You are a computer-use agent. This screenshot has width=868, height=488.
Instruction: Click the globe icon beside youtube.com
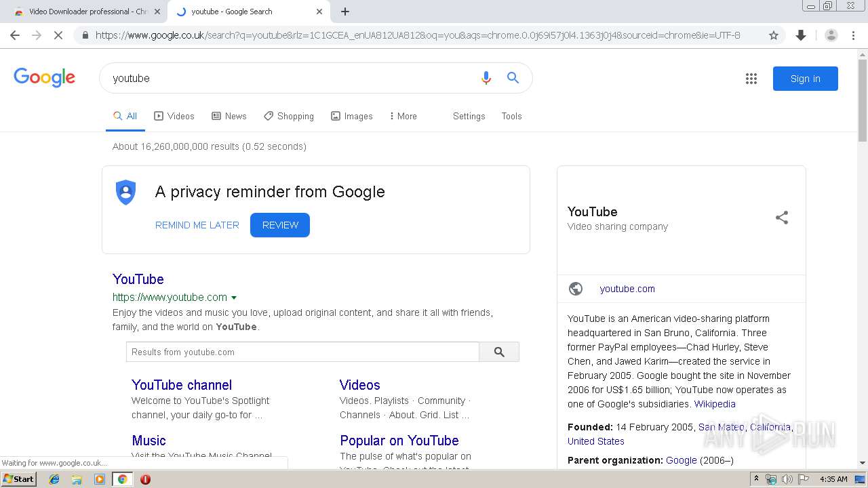pos(576,289)
